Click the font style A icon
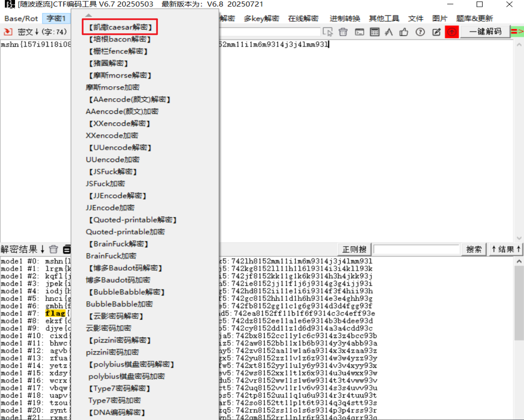This screenshot has height=420, width=524. click(x=389, y=32)
